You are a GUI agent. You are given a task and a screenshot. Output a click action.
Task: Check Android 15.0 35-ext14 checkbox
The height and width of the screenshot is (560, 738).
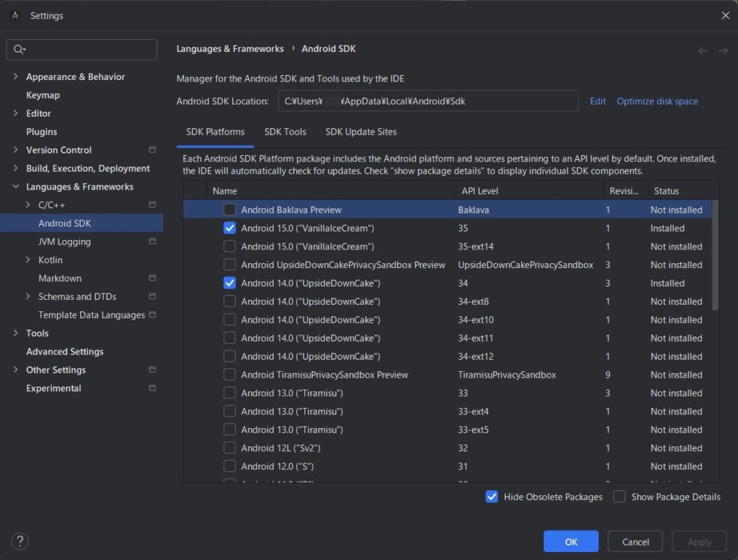click(230, 246)
